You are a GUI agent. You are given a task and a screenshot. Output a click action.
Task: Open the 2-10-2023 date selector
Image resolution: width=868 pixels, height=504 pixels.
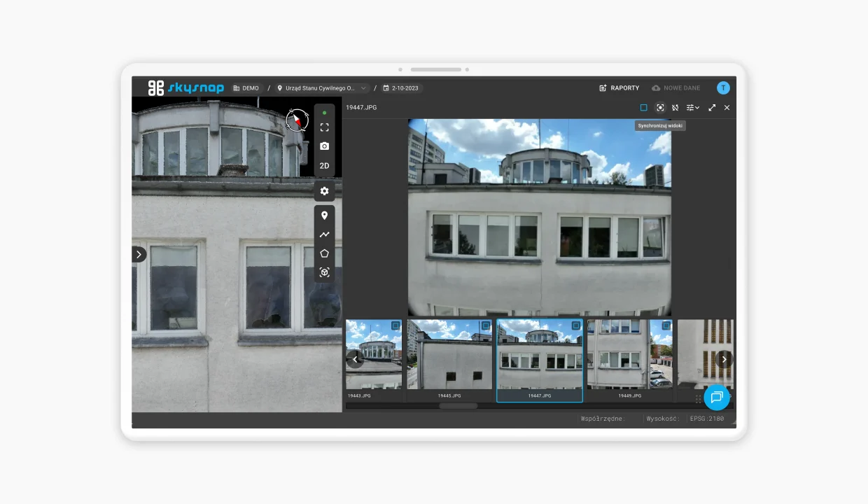tap(402, 88)
